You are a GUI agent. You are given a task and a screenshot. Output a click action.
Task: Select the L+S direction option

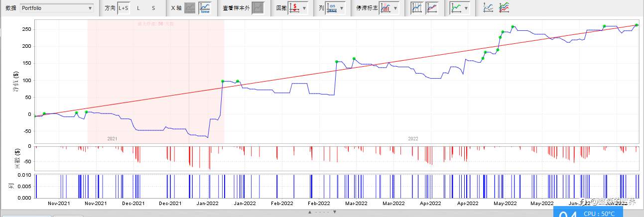tap(123, 8)
